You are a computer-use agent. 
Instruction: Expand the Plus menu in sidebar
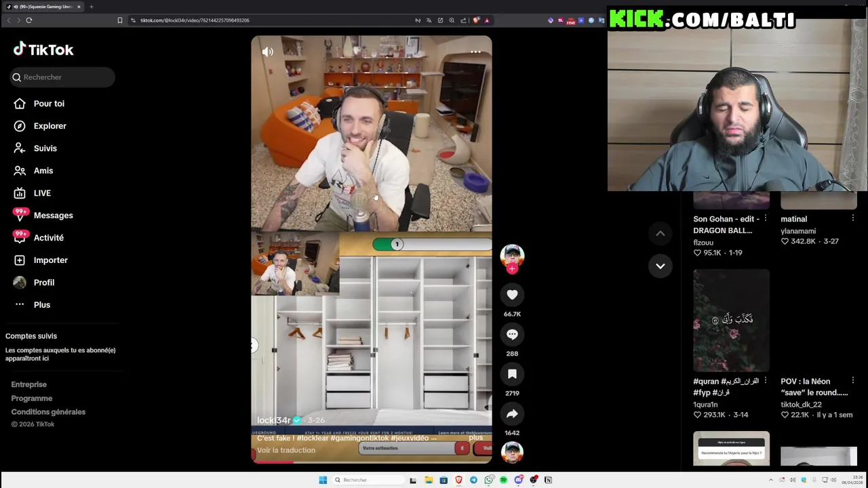coord(33,305)
